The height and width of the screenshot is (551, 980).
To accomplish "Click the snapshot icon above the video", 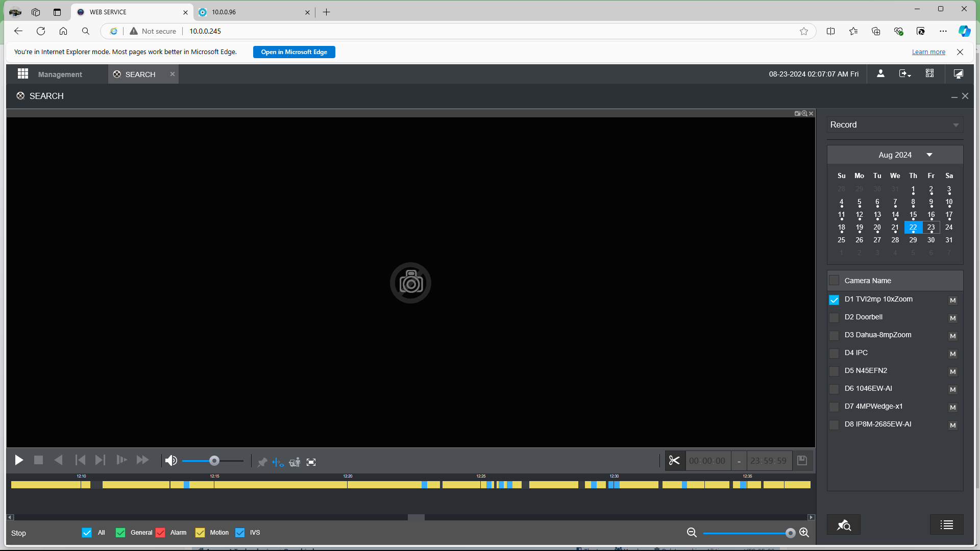I will pos(797,113).
